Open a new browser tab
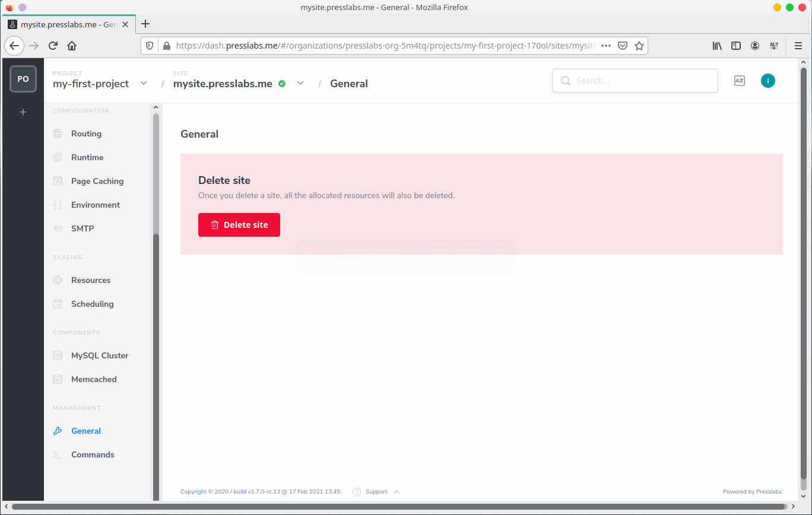This screenshot has height=515, width=812. (145, 24)
